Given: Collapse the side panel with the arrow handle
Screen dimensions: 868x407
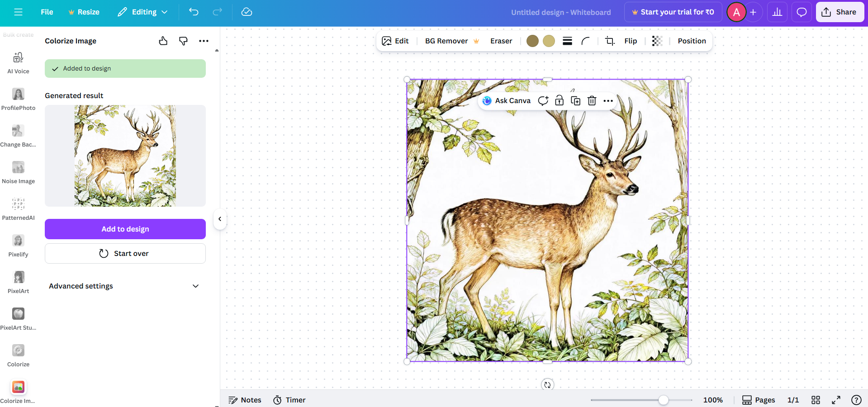Looking at the screenshot, I should coord(220,219).
